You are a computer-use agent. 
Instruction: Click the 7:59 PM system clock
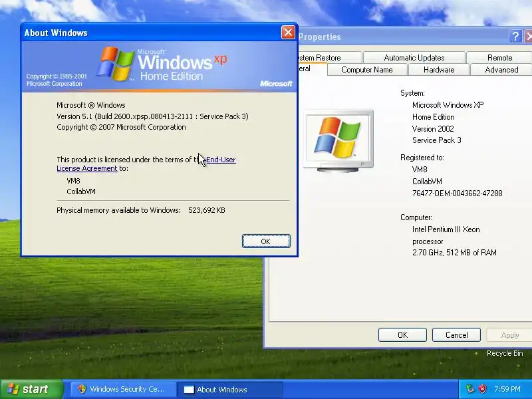[507, 389]
